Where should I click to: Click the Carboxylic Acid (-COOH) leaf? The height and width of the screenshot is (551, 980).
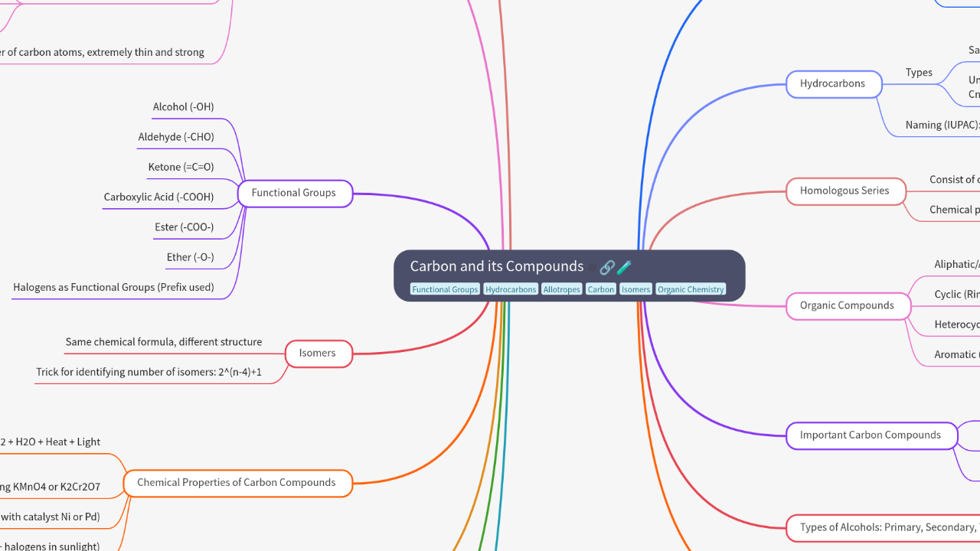pyautogui.click(x=159, y=197)
